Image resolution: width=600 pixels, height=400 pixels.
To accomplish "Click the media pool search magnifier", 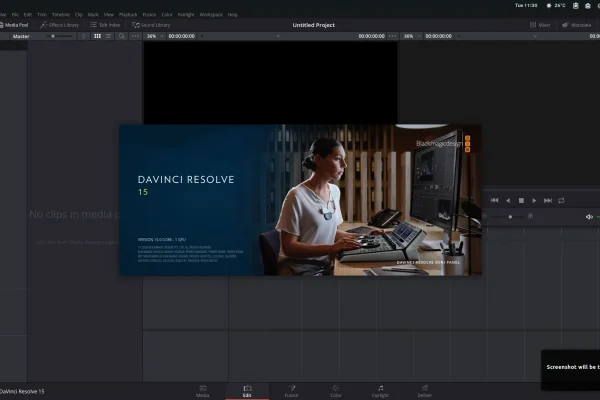I will pos(121,36).
